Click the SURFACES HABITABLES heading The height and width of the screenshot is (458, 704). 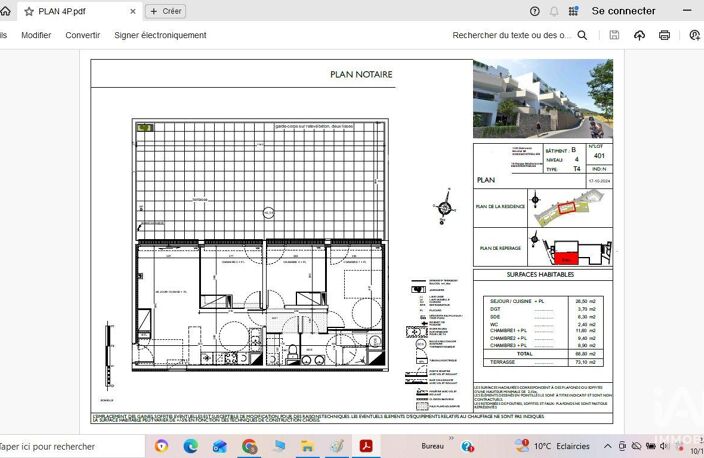pos(540,274)
